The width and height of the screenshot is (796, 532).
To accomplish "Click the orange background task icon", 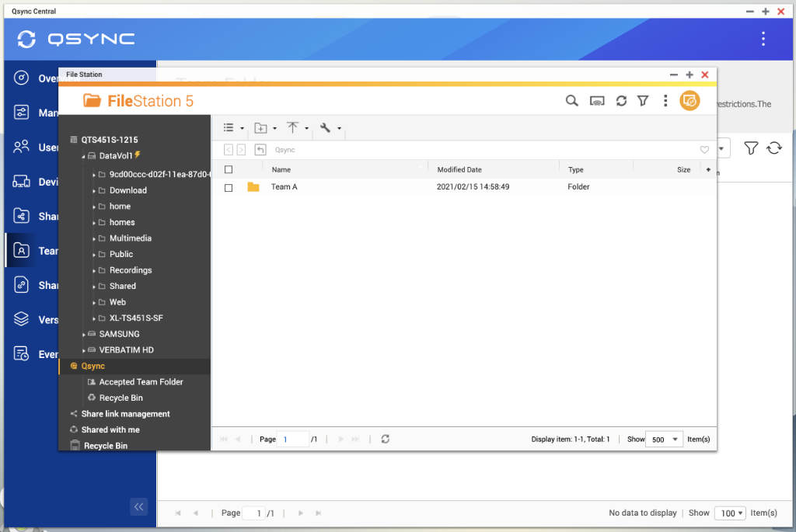I will pyautogui.click(x=690, y=101).
